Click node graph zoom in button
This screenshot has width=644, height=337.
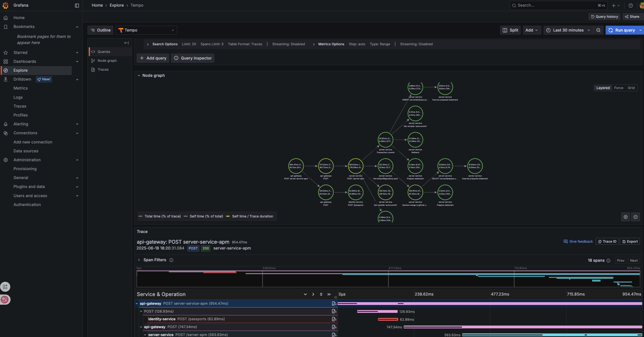625,217
